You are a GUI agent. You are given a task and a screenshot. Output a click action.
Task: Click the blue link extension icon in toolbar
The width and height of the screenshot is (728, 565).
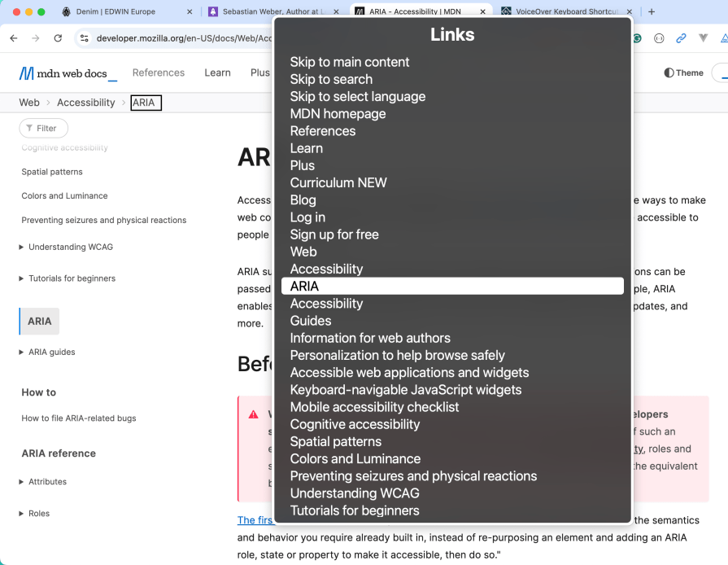[x=681, y=38]
